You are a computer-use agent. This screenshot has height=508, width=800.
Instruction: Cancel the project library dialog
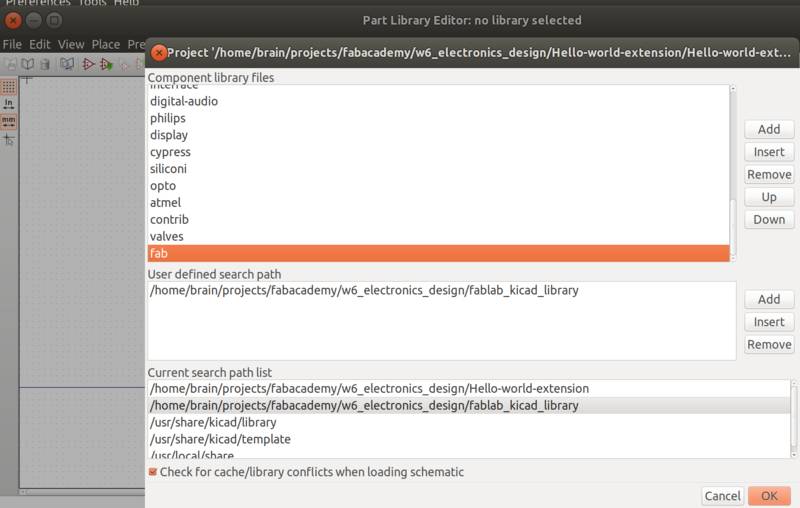pos(722,496)
